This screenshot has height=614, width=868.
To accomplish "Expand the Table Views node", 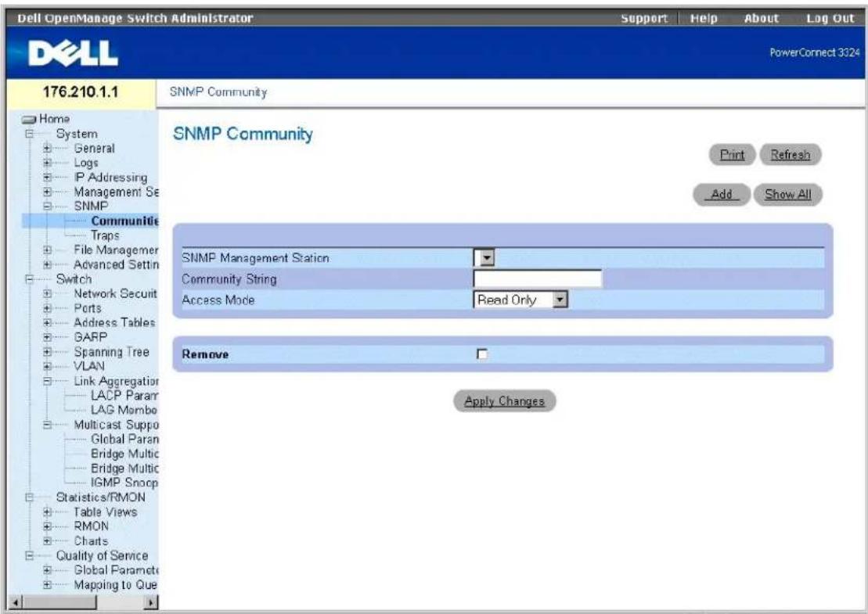I will point(48,512).
